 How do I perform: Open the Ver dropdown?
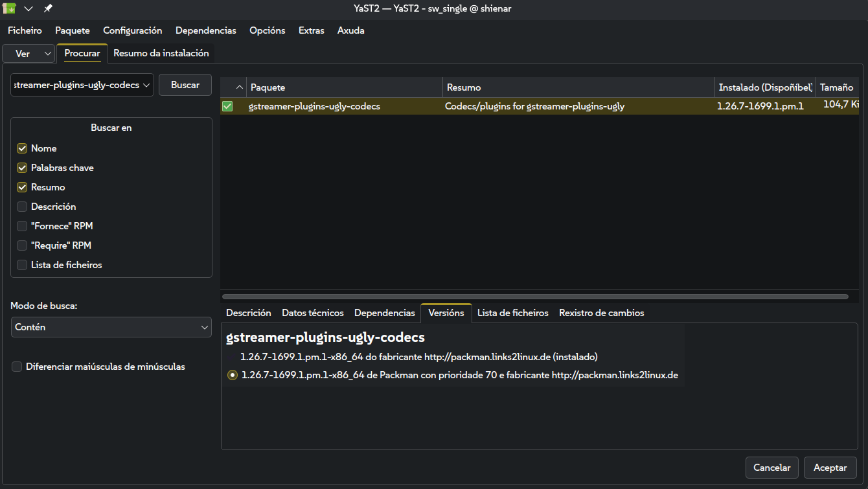tap(29, 54)
